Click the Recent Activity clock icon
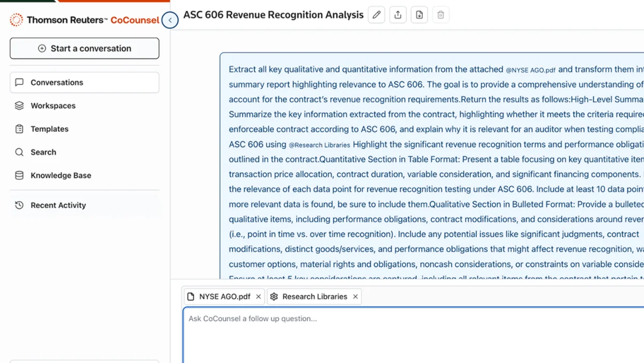 click(20, 205)
